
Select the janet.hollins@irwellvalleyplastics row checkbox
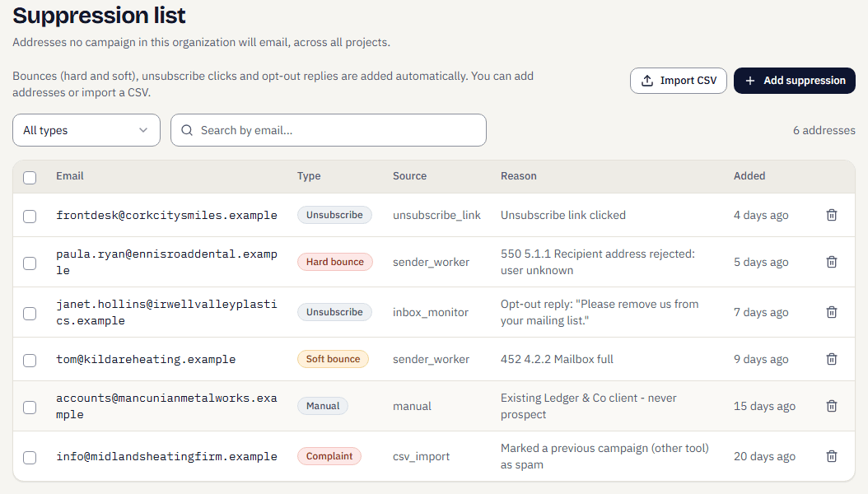coord(30,314)
